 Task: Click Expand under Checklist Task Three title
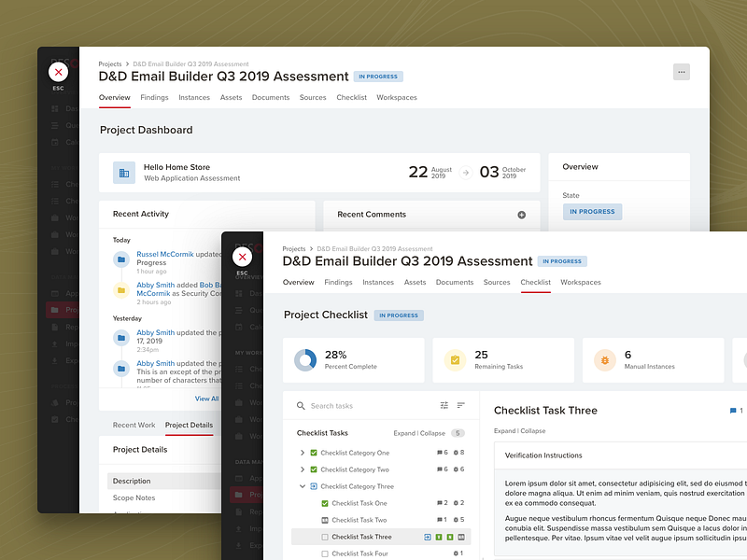pyautogui.click(x=504, y=431)
